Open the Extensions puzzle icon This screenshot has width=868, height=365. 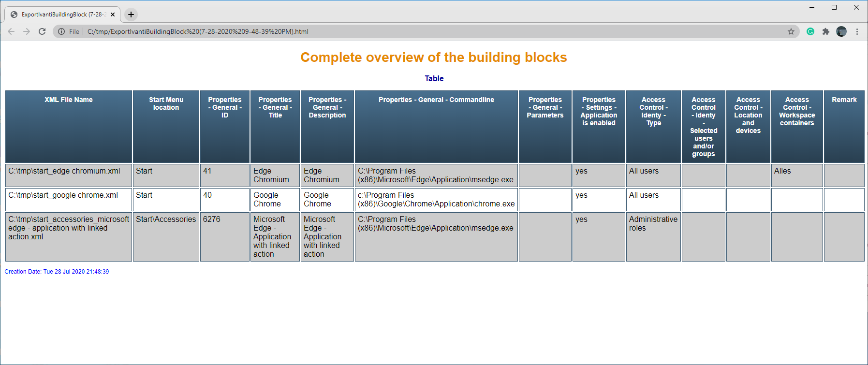[826, 31]
